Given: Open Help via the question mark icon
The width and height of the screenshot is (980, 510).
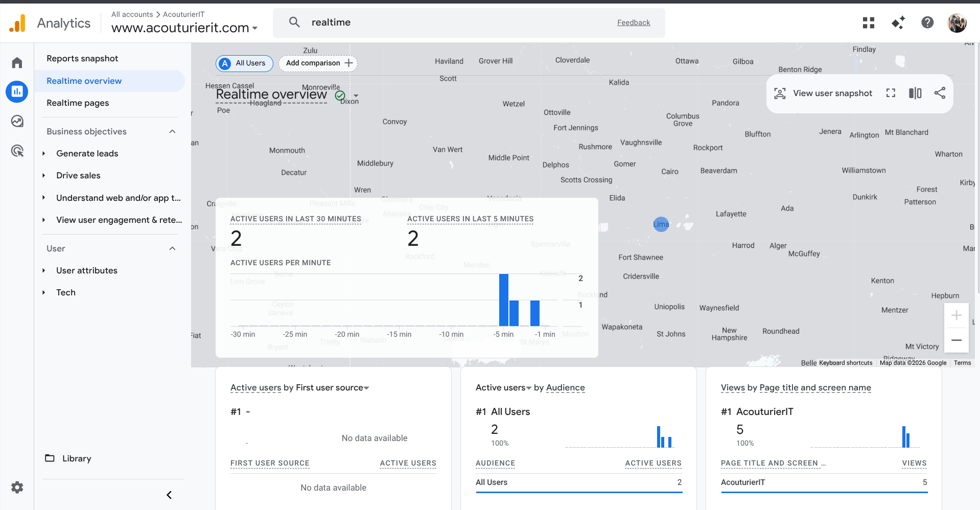Looking at the screenshot, I should (x=927, y=22).
